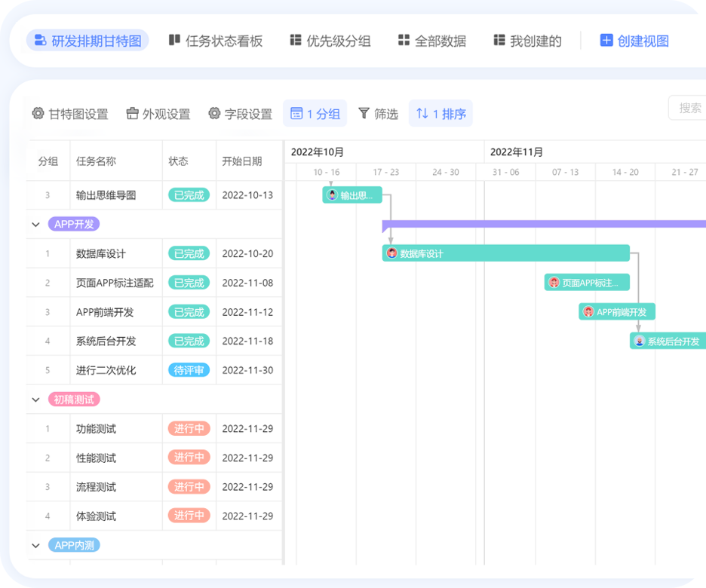The width and height of the screenshot is (706, 588).
Task: Click the 字段设置 gear icon
Action: (x=214, y=114)
